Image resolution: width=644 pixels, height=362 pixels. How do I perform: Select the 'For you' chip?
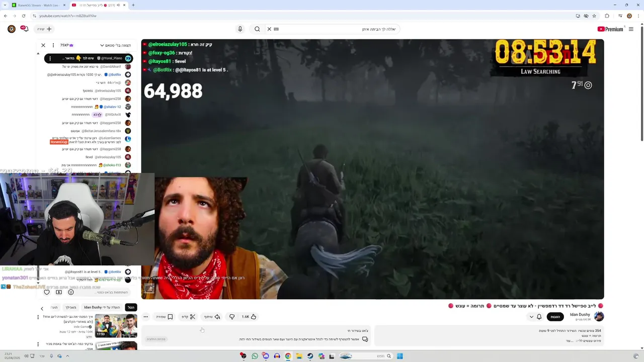[x=70, y=307]
